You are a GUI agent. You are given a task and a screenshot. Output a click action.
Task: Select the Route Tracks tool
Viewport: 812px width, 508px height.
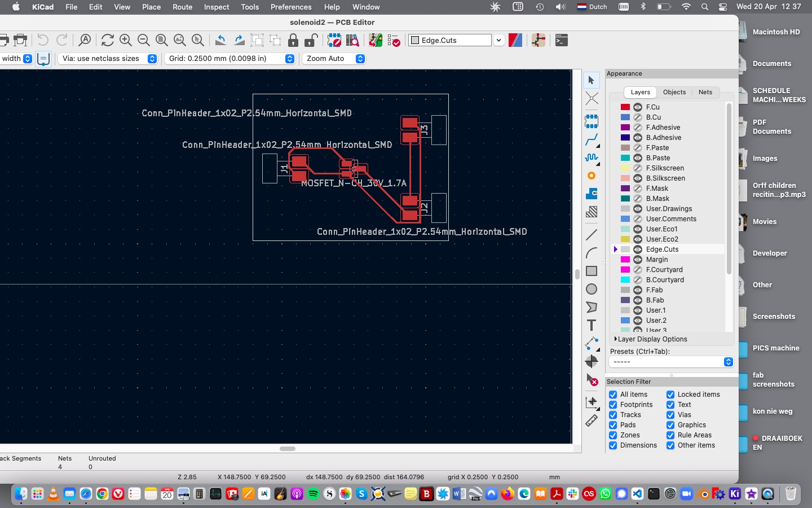[592, 139]
